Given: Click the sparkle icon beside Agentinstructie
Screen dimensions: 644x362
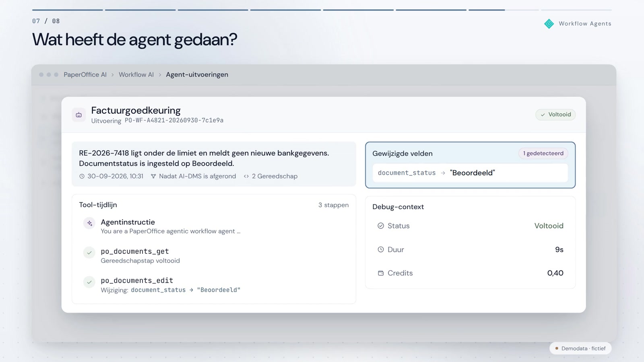Looking at the screenshot, I should click(x=89, y=223).
